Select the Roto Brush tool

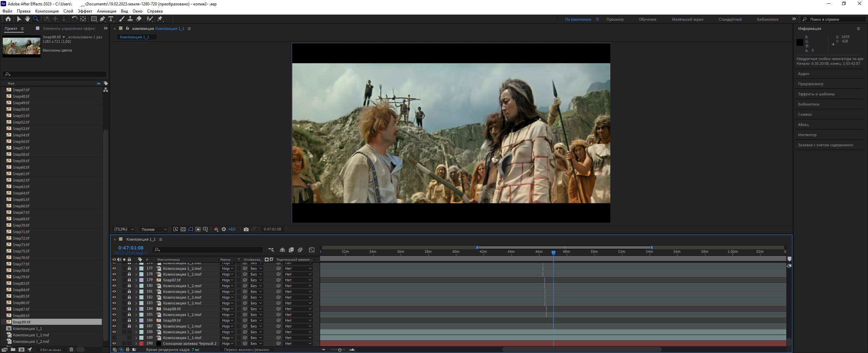pos(150,19)
